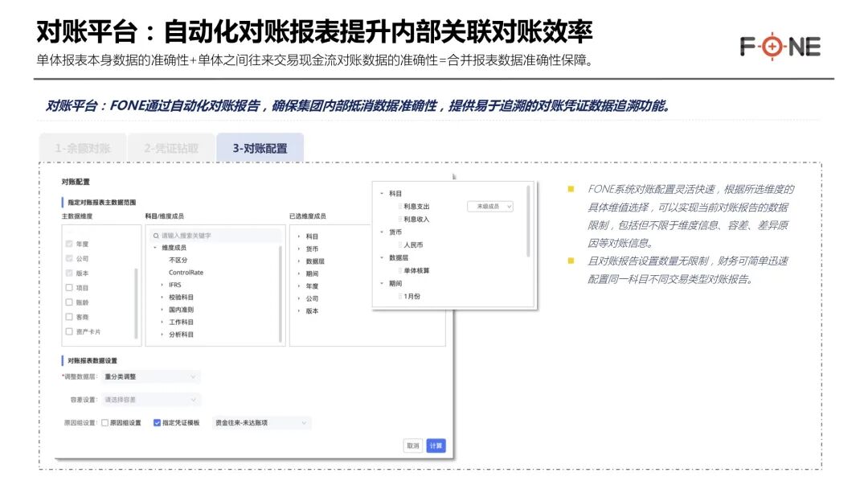Click the drag handle icon beside 人民币
Screen dimensions: 868x489
click(399, 244)
